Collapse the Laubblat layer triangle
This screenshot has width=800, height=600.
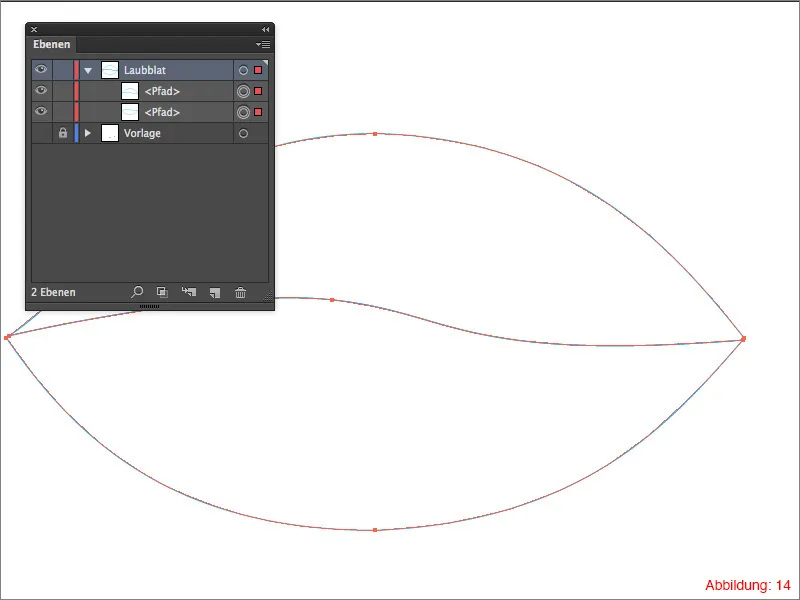(88, 70)
